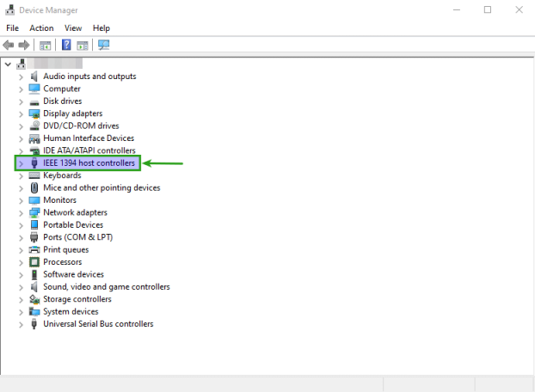This screenshot has height=392, width=535.
Task: Click the Forward arrow toolbar button
Action: point(24,45)
